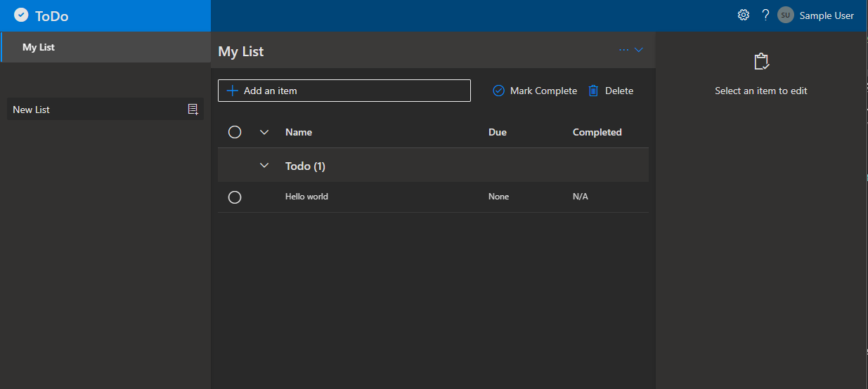Click the Todo (1) group label
Viewport: 868px width, 389px height.
pos(305,166)
